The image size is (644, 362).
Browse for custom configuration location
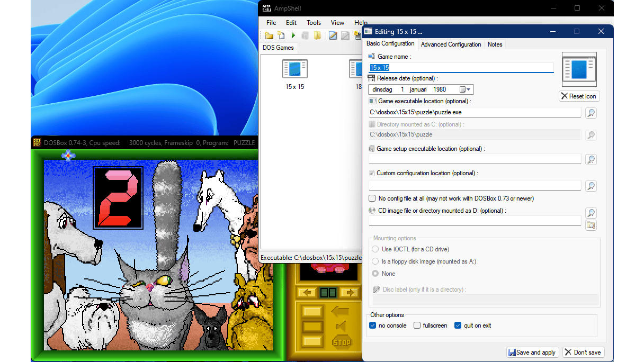pyautogui.click(x=591, y=186)
